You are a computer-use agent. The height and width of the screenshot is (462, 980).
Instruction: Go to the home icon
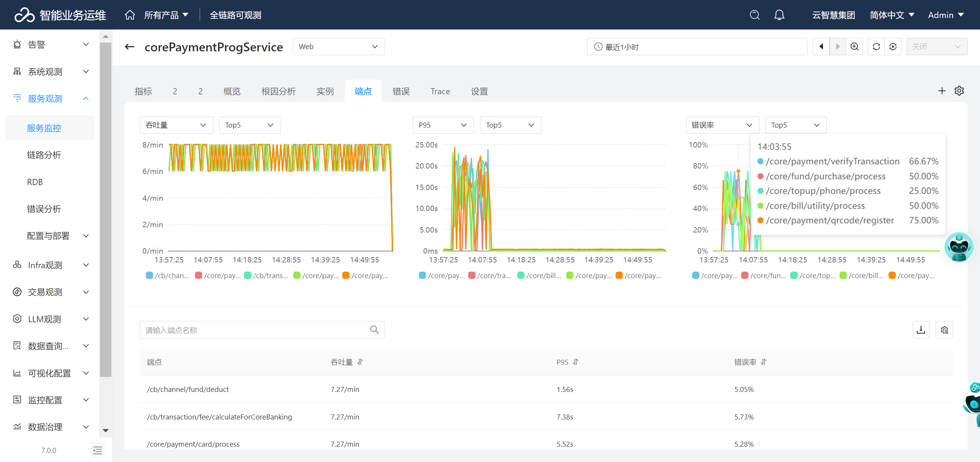point(130,15)
